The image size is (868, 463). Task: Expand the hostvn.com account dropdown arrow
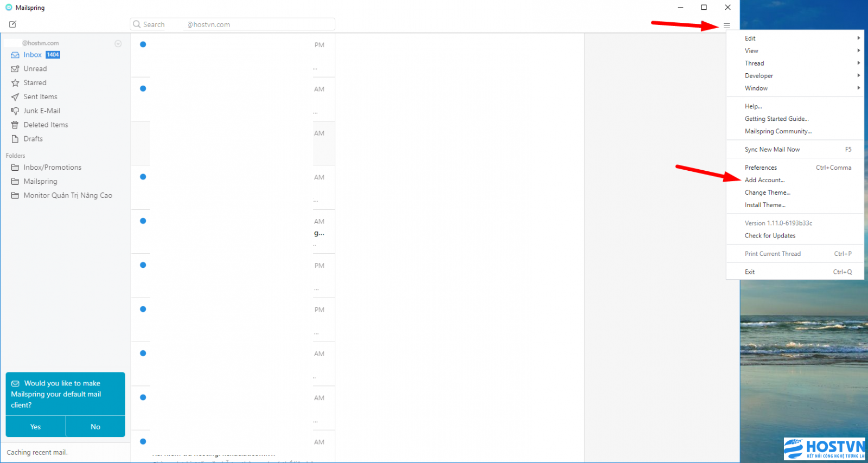118,43
